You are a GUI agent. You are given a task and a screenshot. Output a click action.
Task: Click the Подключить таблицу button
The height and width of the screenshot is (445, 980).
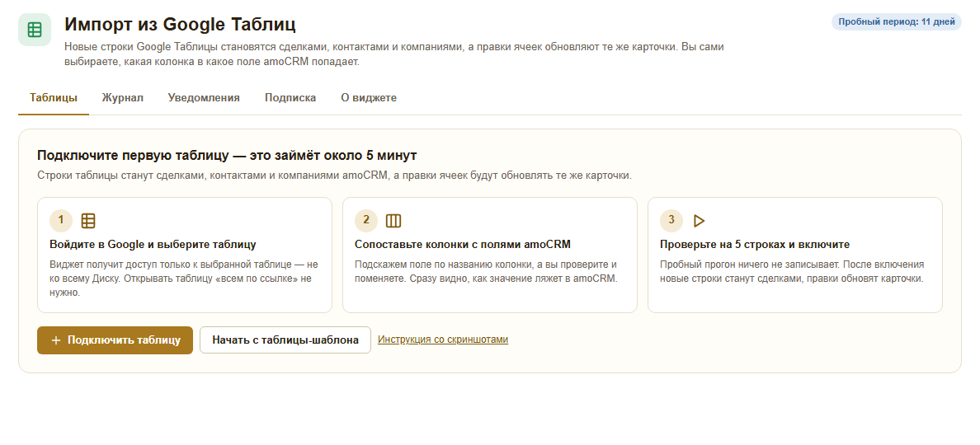tap(115, 340)
